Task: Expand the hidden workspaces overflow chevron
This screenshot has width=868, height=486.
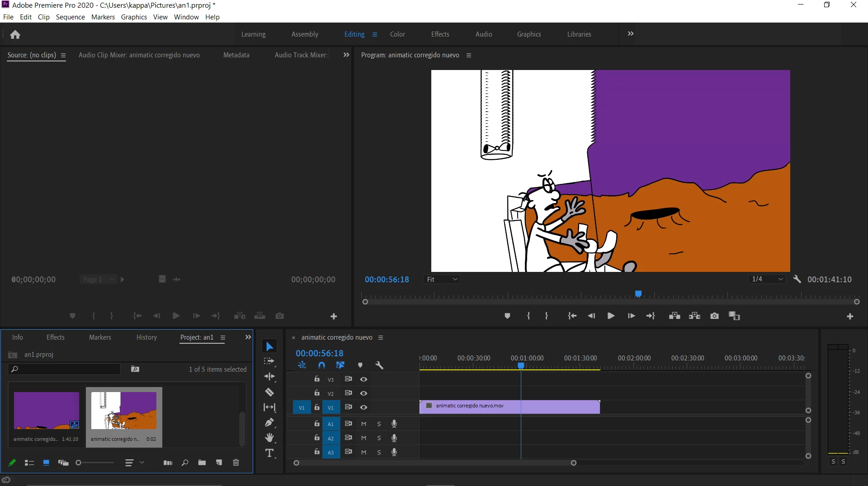Action: coord(630,34)
